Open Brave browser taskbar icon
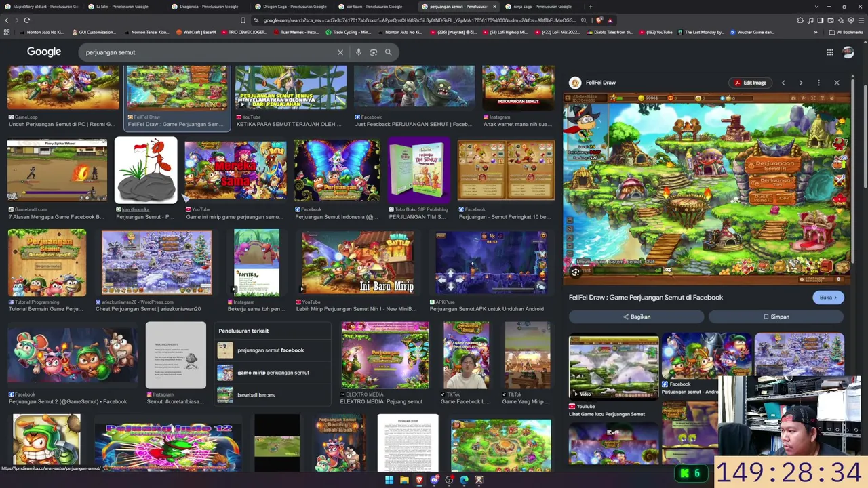Viewport: 868px width, 488px height. (x=419, y=480)
